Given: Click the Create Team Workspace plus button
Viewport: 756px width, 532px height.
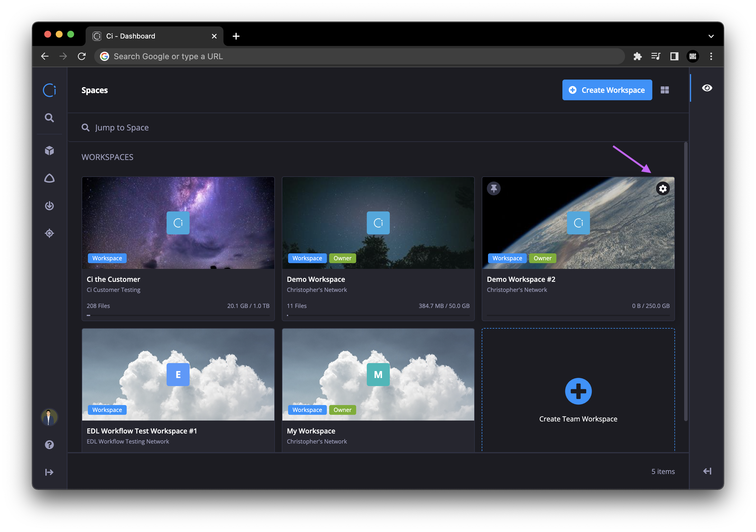Looking at the screenshot, I should 578,391.
